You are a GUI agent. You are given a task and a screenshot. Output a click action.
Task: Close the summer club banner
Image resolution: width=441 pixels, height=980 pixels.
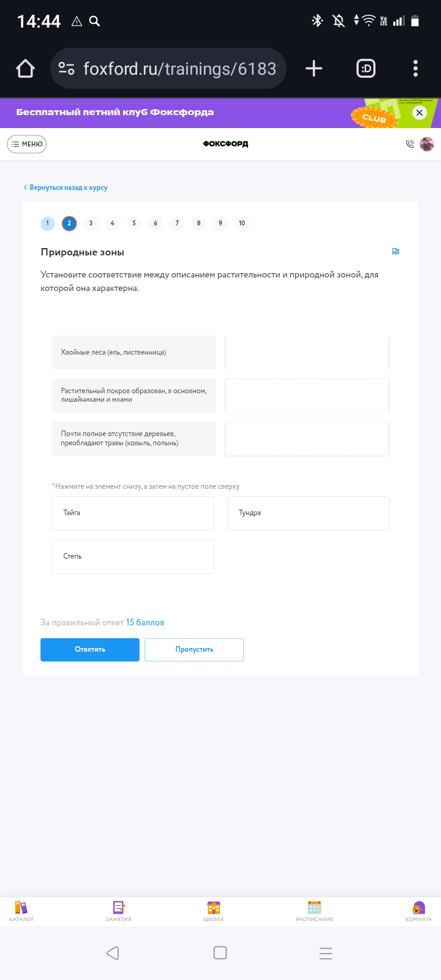tap(420, 113)
